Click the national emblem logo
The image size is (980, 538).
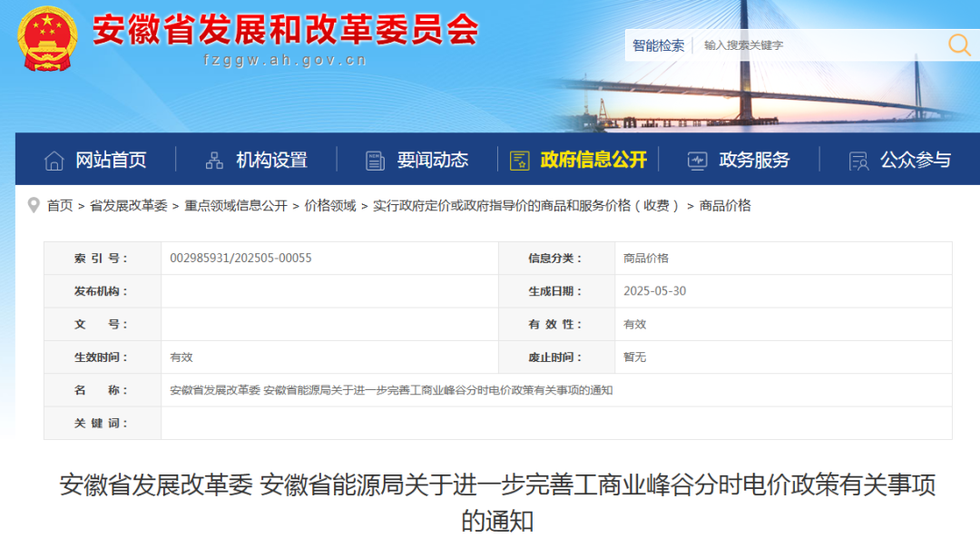click(x=47, y=39)
